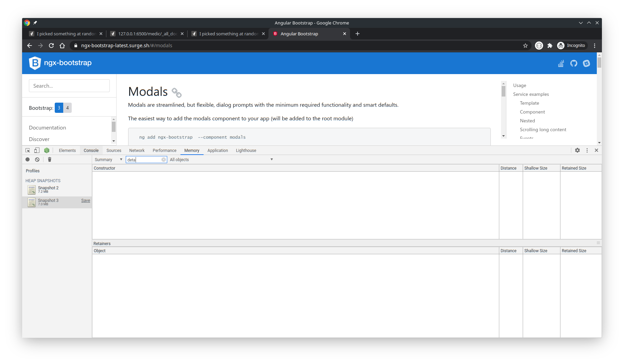This screenshot has height=364, width=624.
Task: Click the record heap snapshot icon
Action: [28, 159]
